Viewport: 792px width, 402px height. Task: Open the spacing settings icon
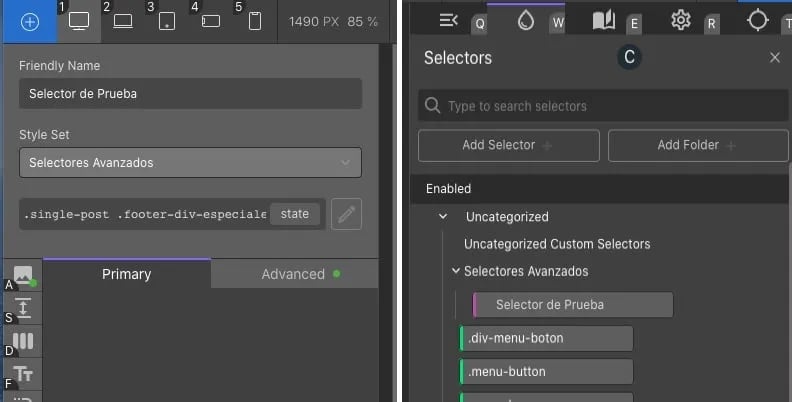click(23, 308)
